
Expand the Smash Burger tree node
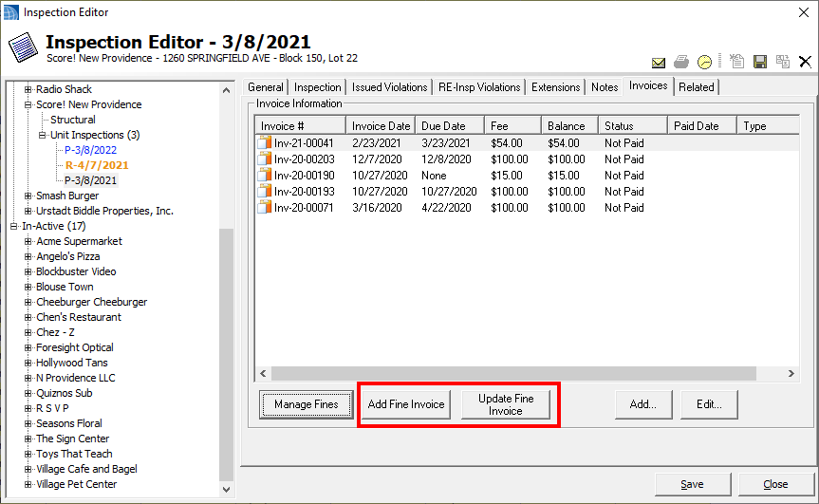click(x=28, y=196)
